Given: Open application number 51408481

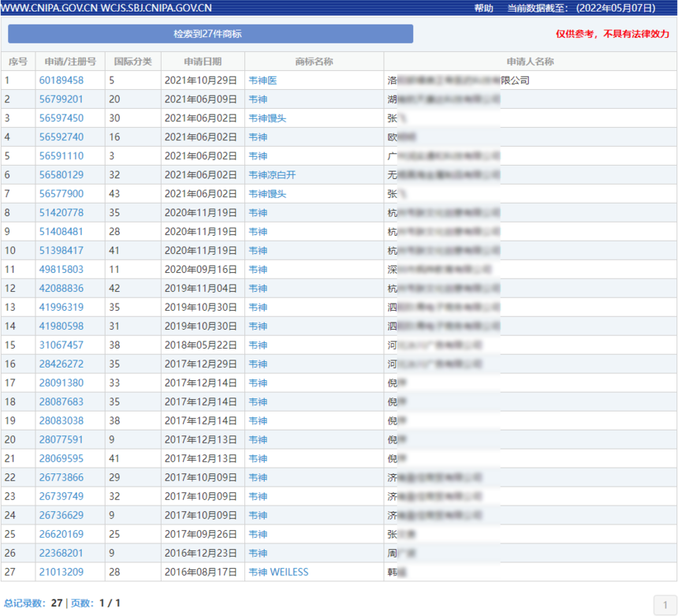Looking at the screenshot, I should coord(61,231).
